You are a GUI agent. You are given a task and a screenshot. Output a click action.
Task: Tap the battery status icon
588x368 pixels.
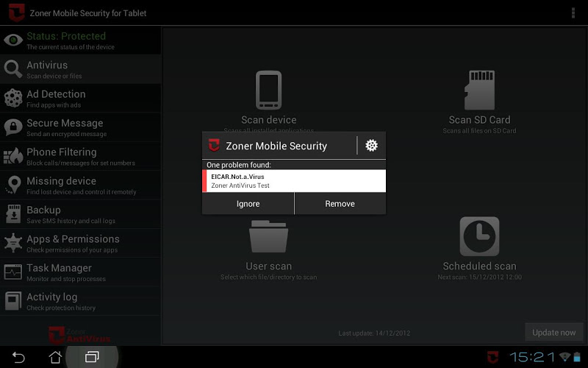click(x=577, y=357)
